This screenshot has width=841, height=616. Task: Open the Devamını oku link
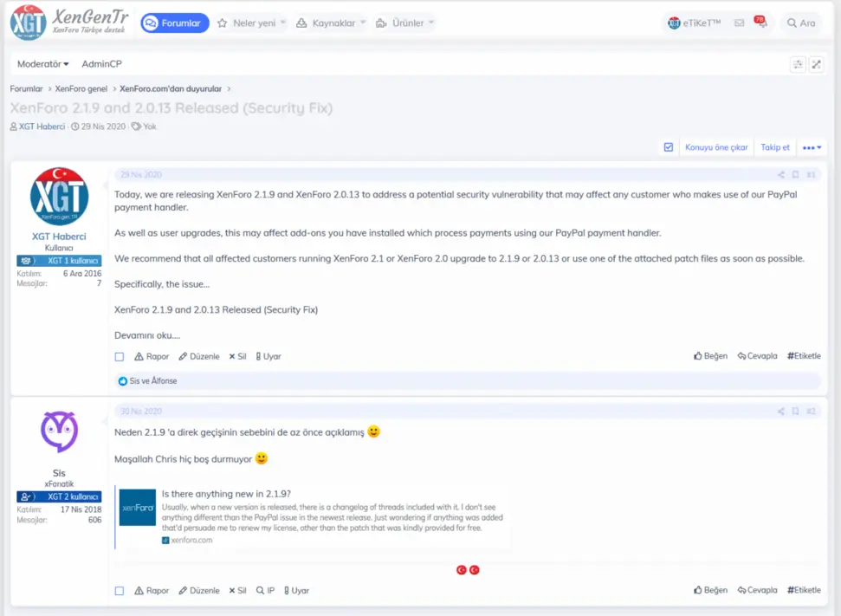tap(147, 335)
